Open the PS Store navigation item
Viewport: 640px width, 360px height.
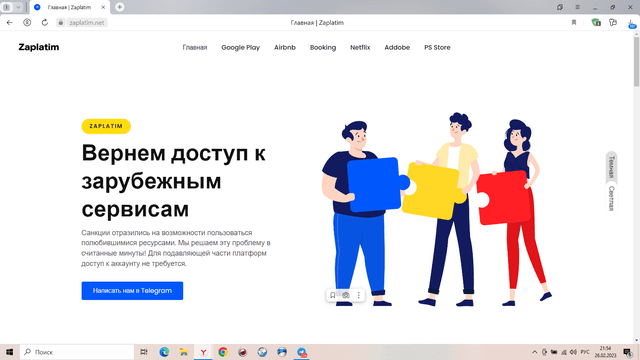pos(437,47)
